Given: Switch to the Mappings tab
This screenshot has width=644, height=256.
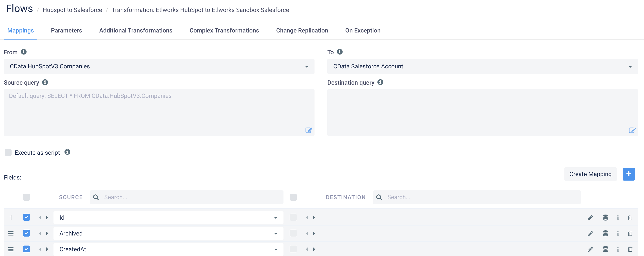Looking at the screenshot, I should pyautogui.click(x=21, y=31).
